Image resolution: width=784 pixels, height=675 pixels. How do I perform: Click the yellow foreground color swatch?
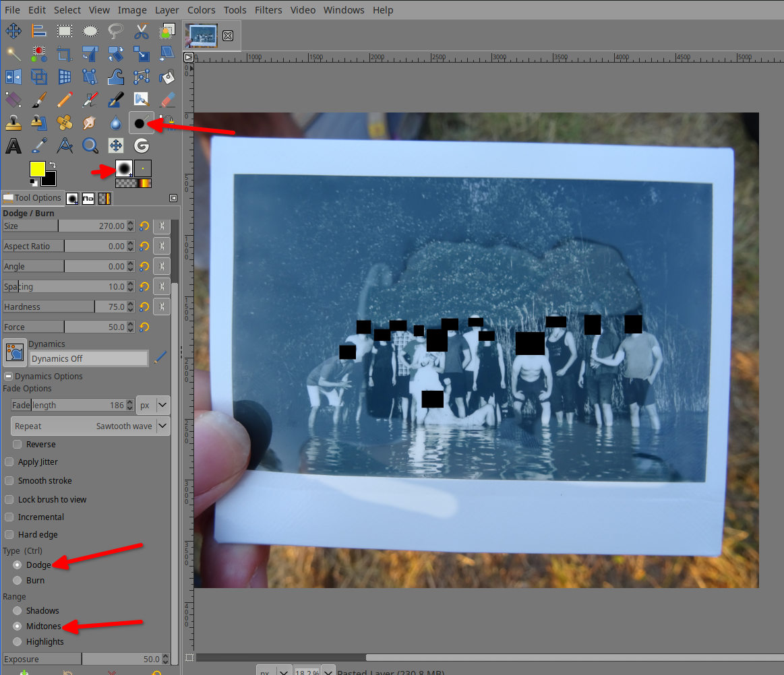[x=38, y=170]
